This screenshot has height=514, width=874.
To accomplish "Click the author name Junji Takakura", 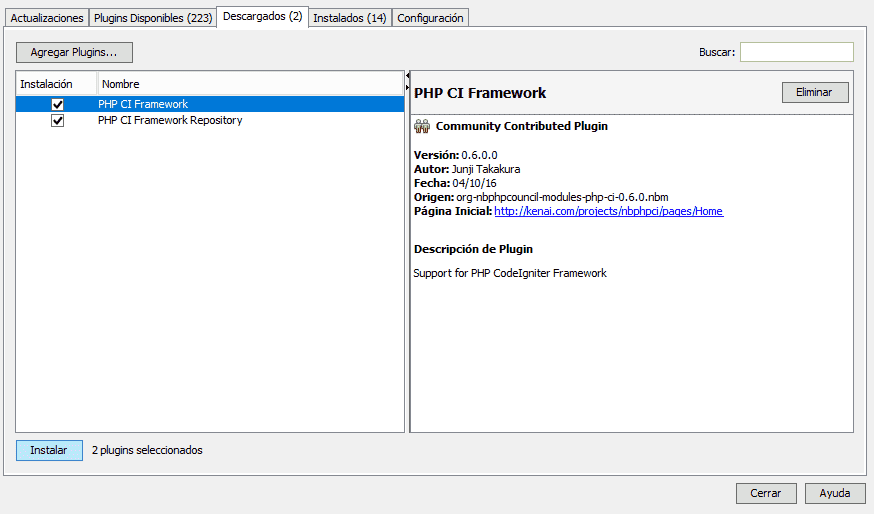I will coord(486,169).
